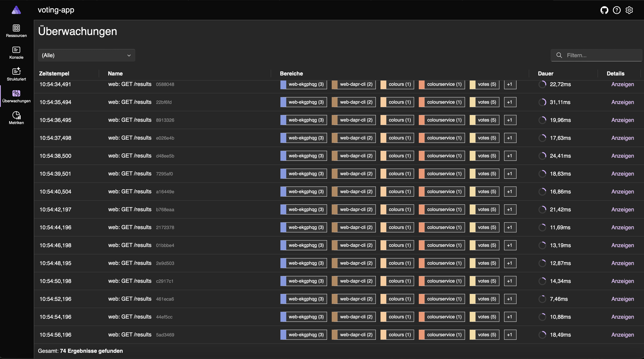This screenshot has width=644, height=359.
Task: Expand +1 badge in 10:54:56,196 row
Action: pos(510,335)
